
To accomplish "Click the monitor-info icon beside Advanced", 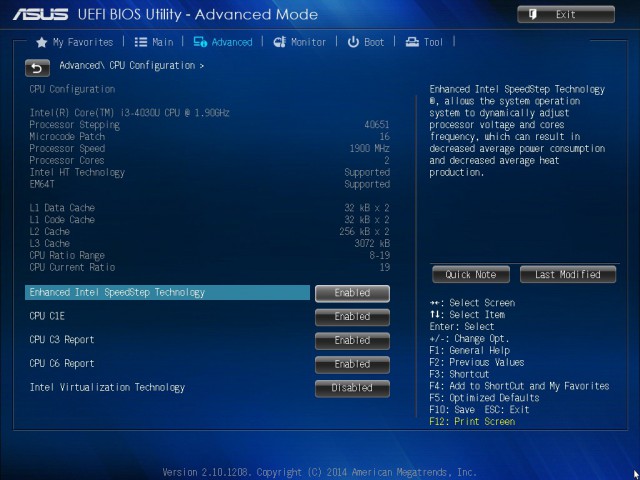I will (x=200, y=42).
